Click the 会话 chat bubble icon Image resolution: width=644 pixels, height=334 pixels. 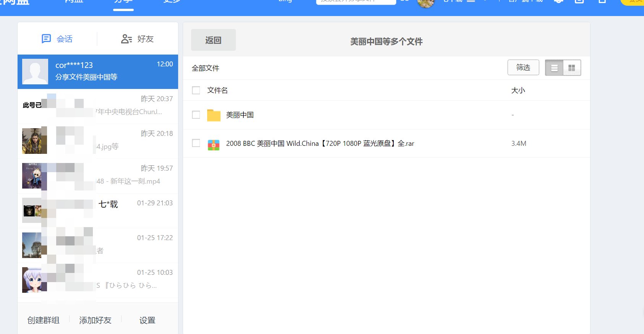tap(46, 39)
